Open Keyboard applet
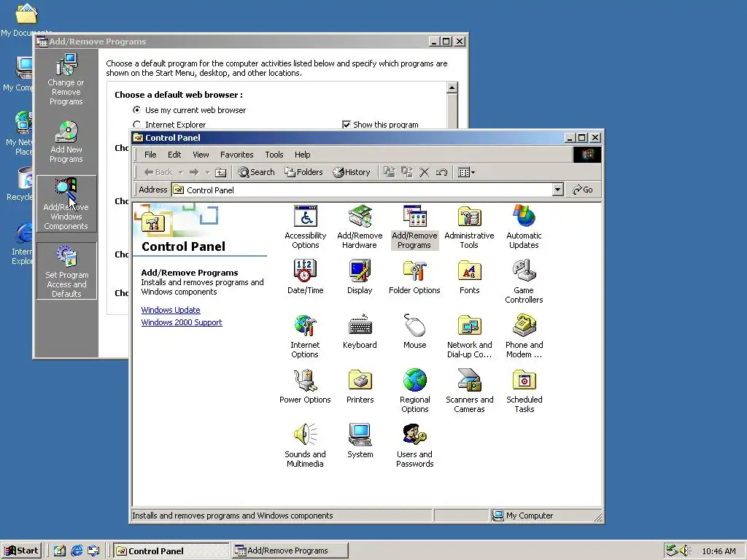 coord(360,332)
